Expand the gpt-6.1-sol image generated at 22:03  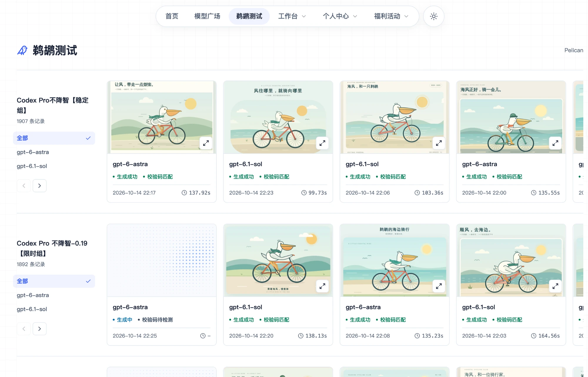(555, 286)
